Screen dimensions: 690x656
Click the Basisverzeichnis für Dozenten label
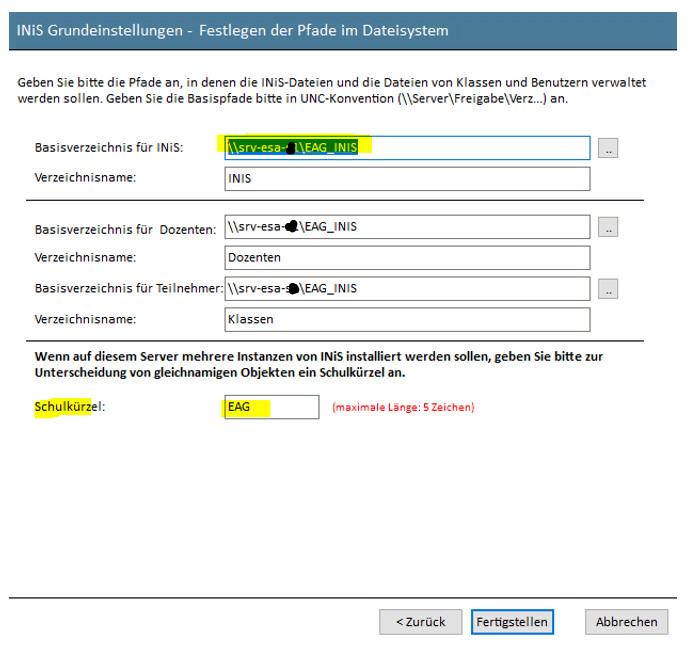(x=125, y=230)
